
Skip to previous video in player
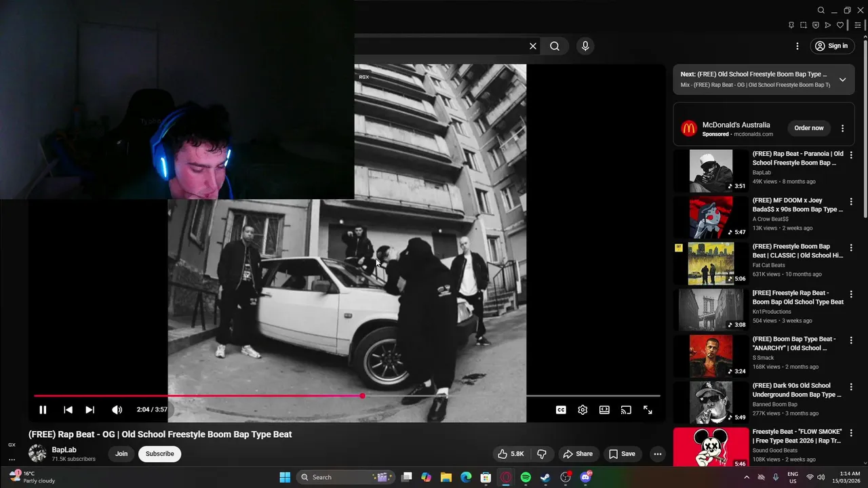68,409
